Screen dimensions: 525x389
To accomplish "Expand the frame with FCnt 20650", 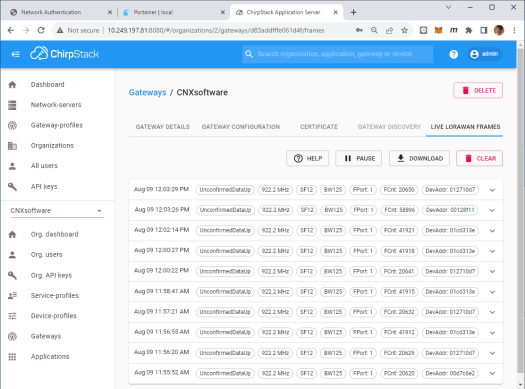I will [x=492, y=190].
